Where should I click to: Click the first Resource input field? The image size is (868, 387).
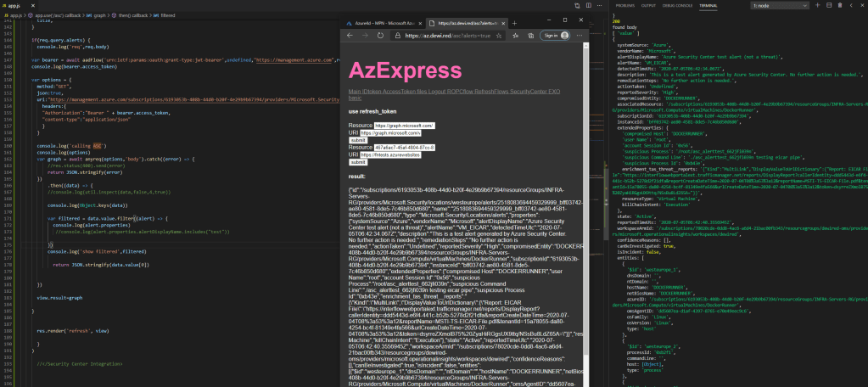click(404, 126)
